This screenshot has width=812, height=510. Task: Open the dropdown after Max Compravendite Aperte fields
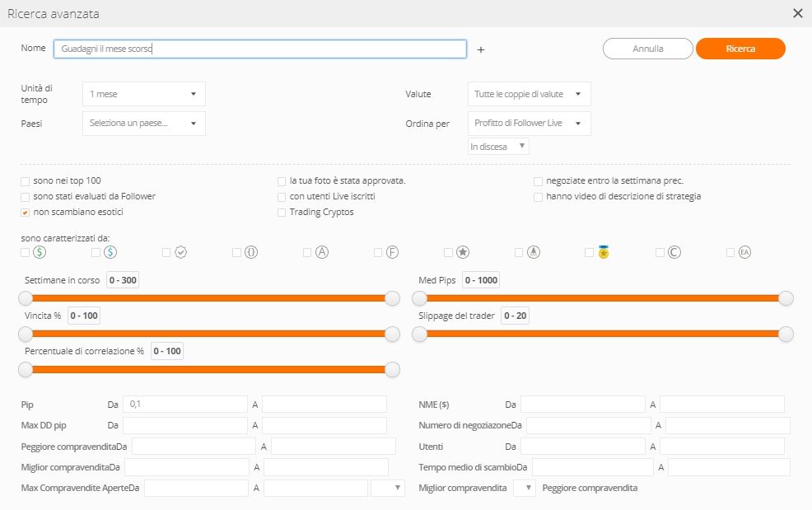click(x=387, y=488)
